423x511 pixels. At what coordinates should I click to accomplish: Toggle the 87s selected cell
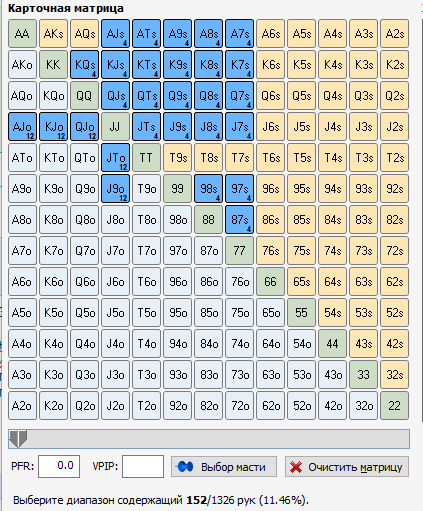(239, 219)
